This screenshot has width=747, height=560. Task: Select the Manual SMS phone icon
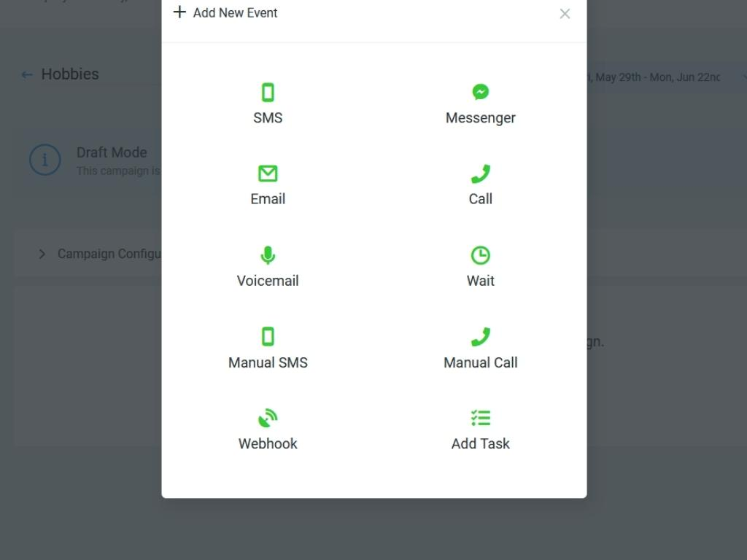pyautogui.click(x=268, y=337)
